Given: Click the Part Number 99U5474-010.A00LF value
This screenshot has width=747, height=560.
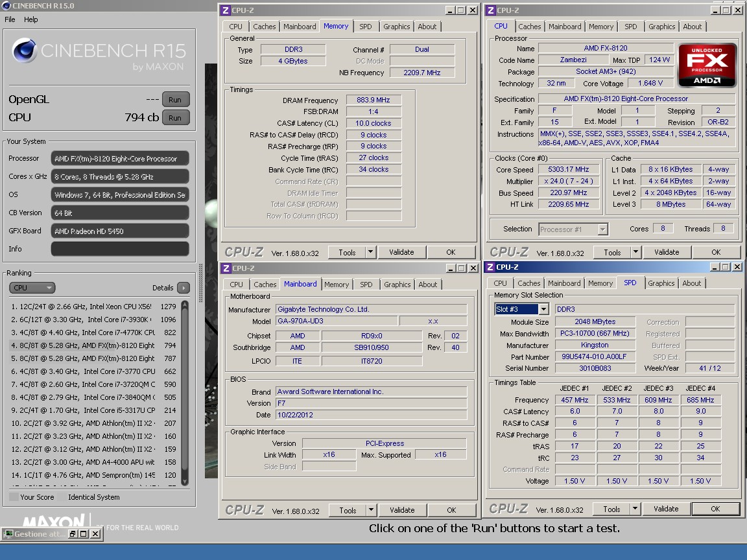Looking at the screenshot, I should point(595,356).
